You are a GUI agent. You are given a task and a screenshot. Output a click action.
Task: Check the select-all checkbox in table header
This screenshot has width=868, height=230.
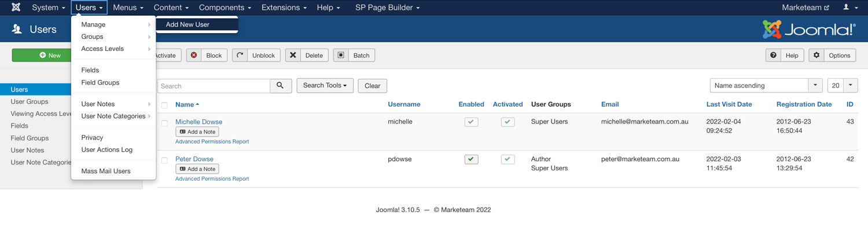164,105
